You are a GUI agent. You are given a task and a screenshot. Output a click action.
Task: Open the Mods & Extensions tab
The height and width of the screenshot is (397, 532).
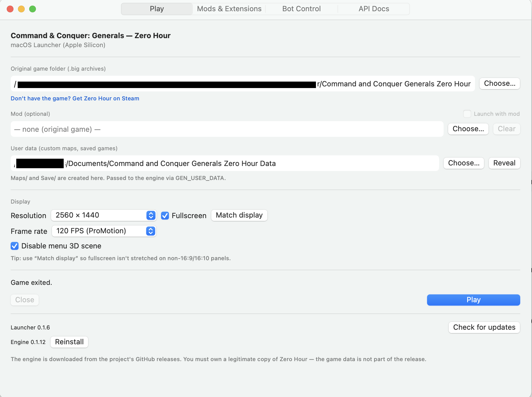click(x=229, y=9)
